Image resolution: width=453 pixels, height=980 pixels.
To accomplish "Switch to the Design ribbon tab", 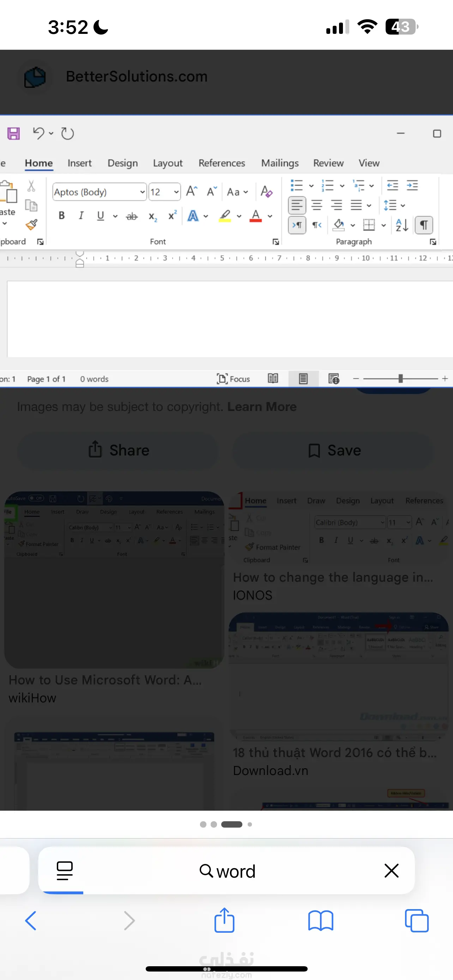I will (x=122, y=163).
